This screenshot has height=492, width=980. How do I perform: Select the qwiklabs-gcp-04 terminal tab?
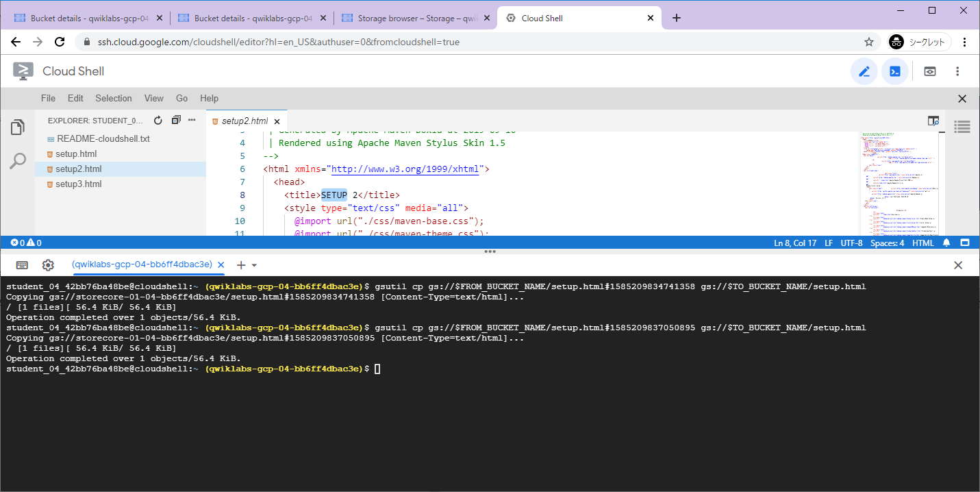coord(142,265)
